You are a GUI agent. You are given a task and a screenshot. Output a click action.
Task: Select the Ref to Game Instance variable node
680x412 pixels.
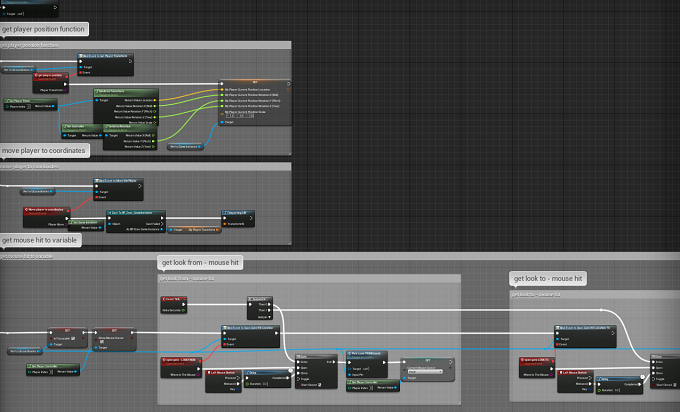185,147
